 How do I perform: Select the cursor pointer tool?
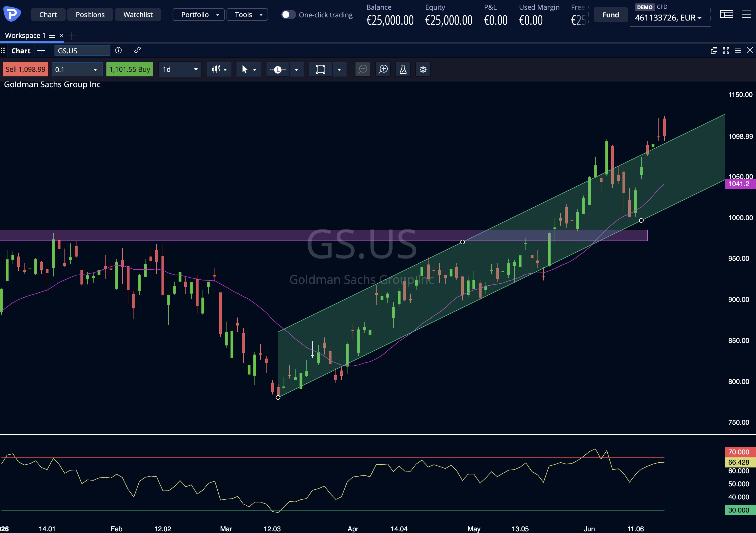[x=245, y=70]
